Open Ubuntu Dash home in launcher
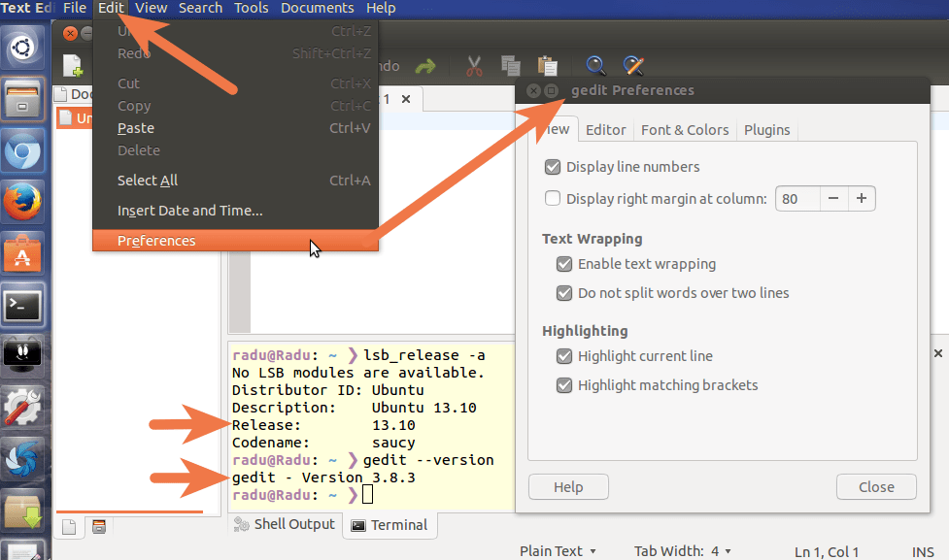 pos(23,48)
